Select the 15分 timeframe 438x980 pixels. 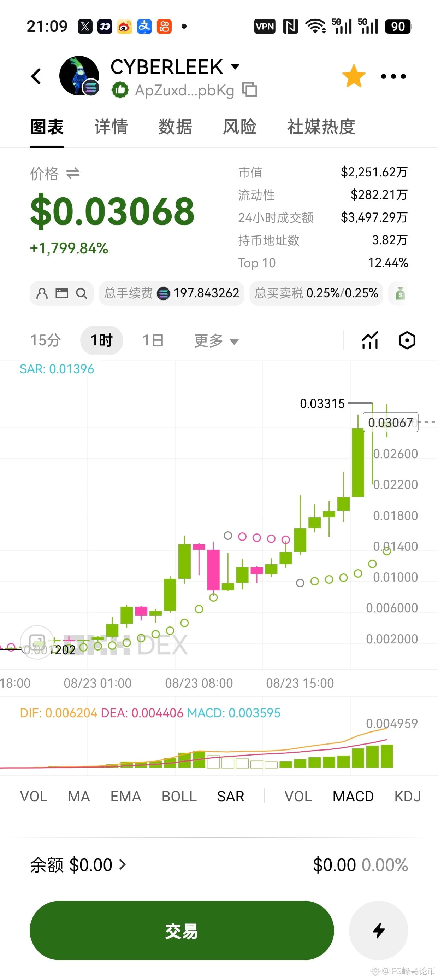click(46, 340)
